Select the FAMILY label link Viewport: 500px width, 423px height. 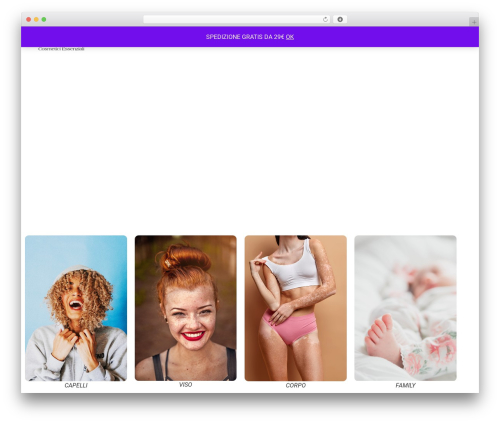[405, 386]
